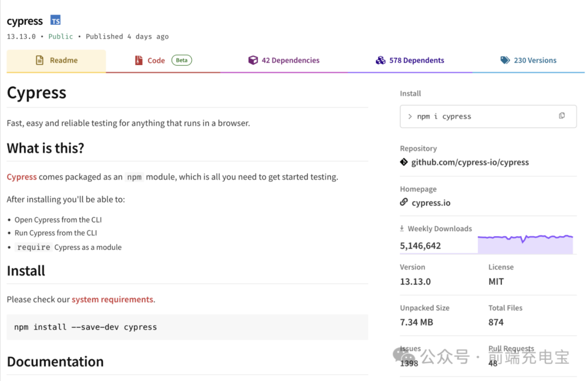Screen dimensions: 588x381
Task: Switch to the Code tab
Action: click(x=163, y=61)
